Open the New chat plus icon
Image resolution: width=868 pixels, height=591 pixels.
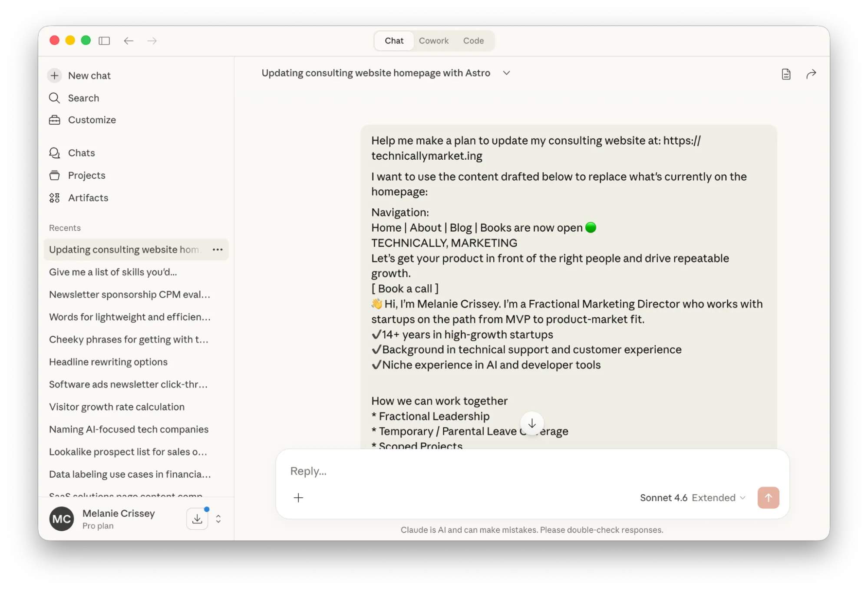pos(55,76)
